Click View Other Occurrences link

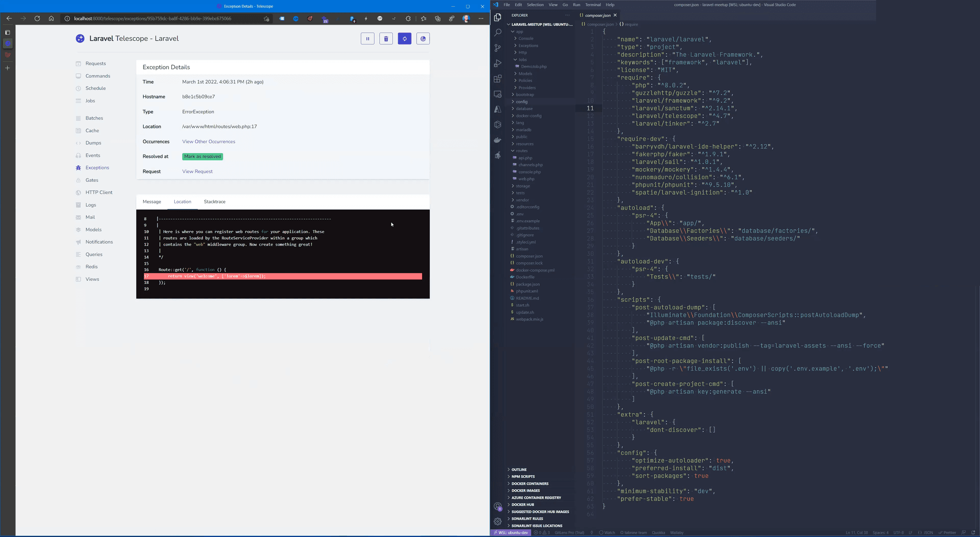point(209,142)
